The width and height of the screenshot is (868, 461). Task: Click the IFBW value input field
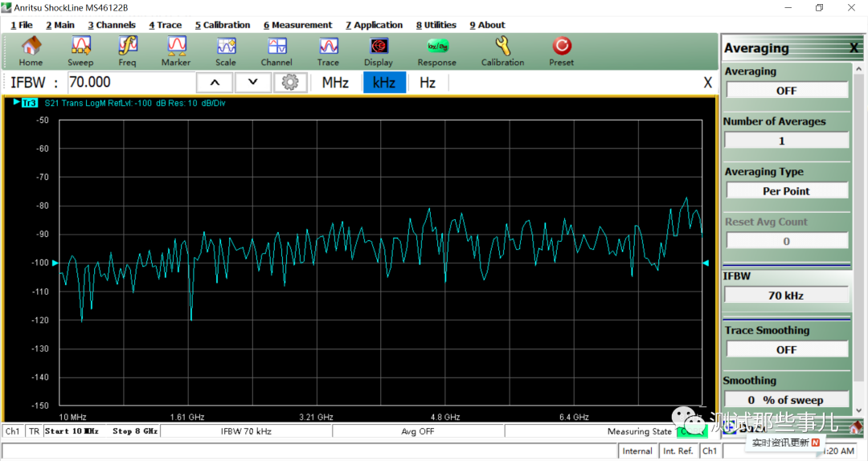pyautogui.click(x=131, y=83)
